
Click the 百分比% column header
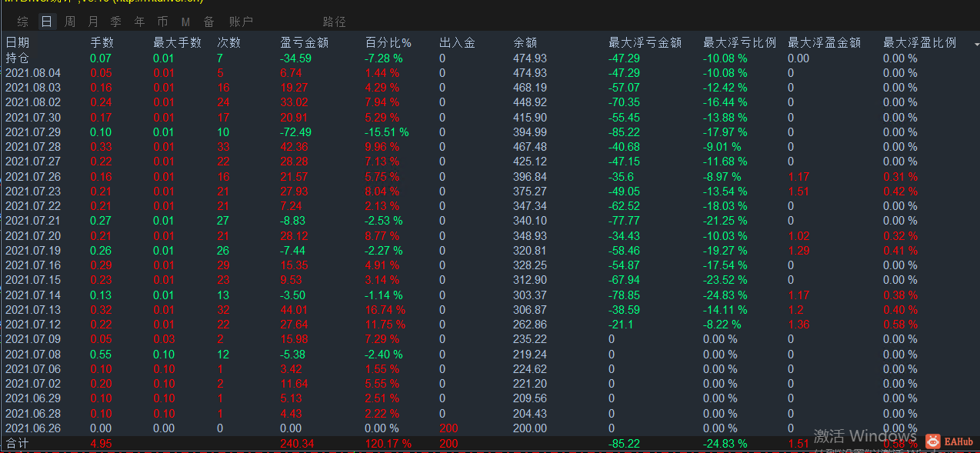click(x=388, y=43)
